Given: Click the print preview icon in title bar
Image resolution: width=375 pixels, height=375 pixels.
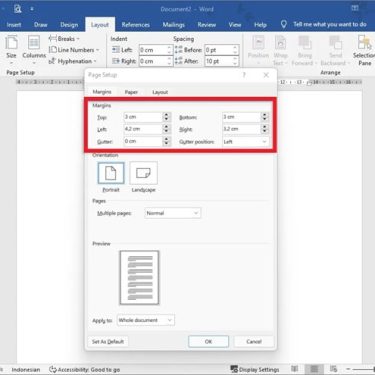Looking at the screenshot, I should coord(17,8).
